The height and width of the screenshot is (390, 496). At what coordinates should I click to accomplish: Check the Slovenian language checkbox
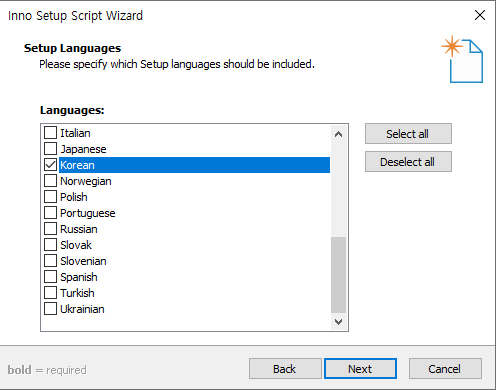coord(50,260)
